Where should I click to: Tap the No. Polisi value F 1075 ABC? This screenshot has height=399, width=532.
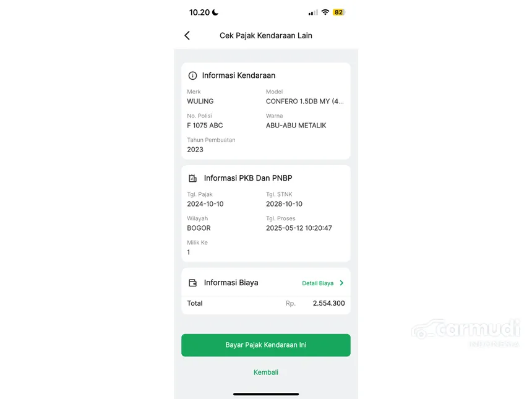(205, 126)
